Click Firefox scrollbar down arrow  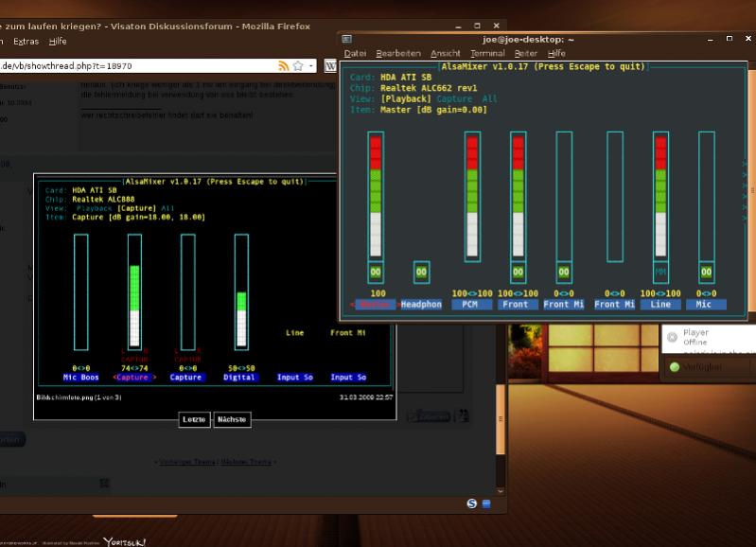tap(501, 491)
